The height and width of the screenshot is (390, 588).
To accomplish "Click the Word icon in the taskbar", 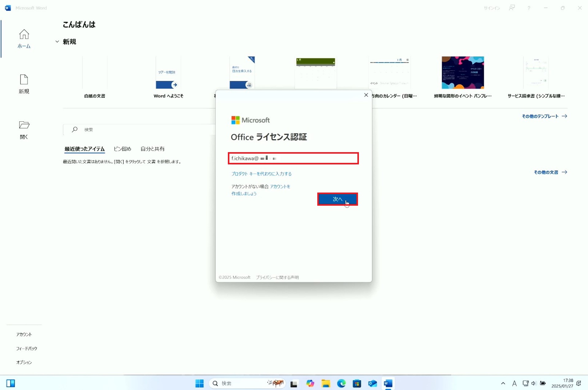I will point(388,383).
